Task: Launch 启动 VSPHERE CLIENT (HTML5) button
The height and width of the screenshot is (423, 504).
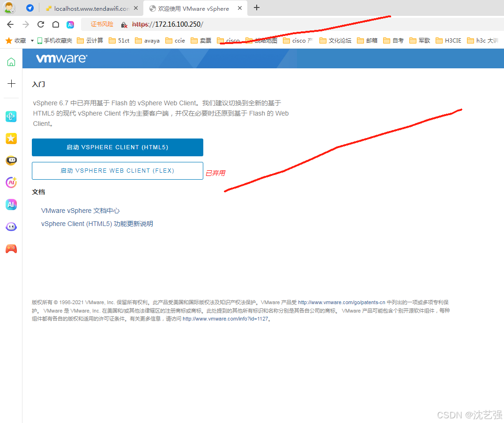Action: coord(117,147)
